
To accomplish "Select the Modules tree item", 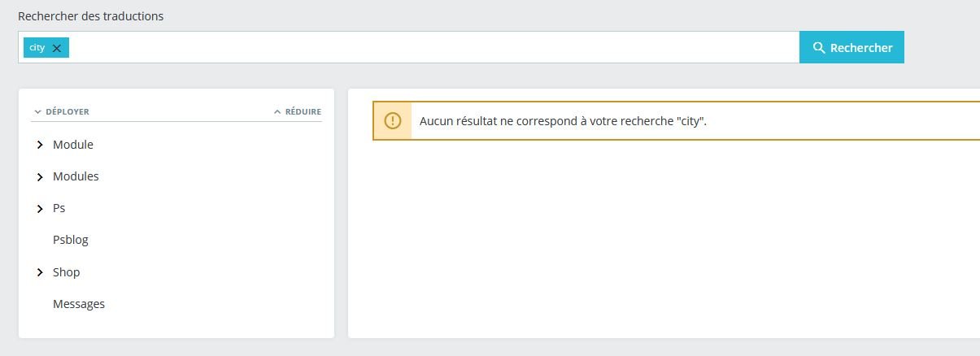I will pos(76,176).
